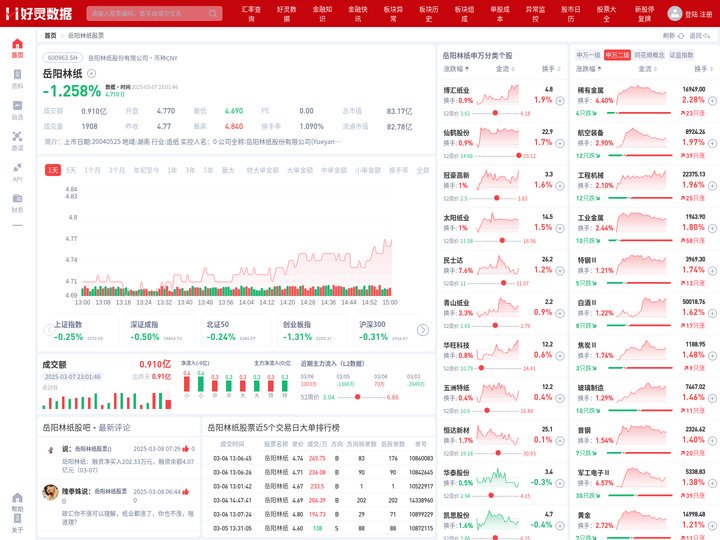The height and width of the screenshot is (540, 720).
Task: Add 工程机械 sector using its plus icon
Action: (x=712, y=186)
